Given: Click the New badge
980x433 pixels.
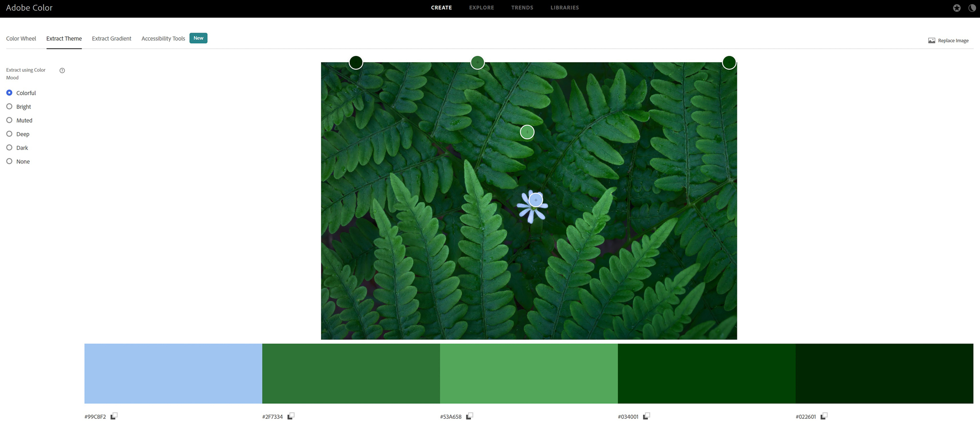Looking at the screenshot, I should 198,38.
